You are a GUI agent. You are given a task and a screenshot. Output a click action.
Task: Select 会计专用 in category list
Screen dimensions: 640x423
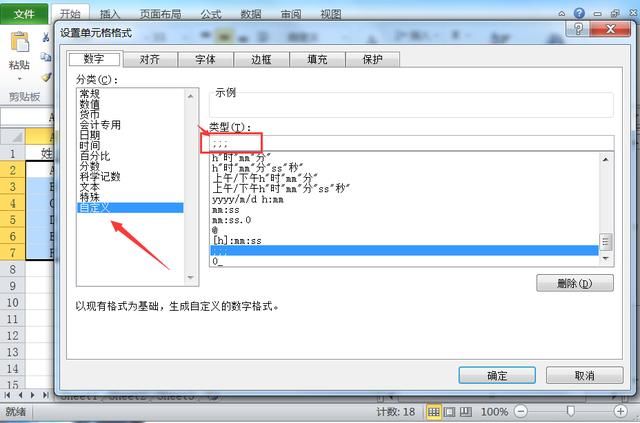click(x=131, y=125)
